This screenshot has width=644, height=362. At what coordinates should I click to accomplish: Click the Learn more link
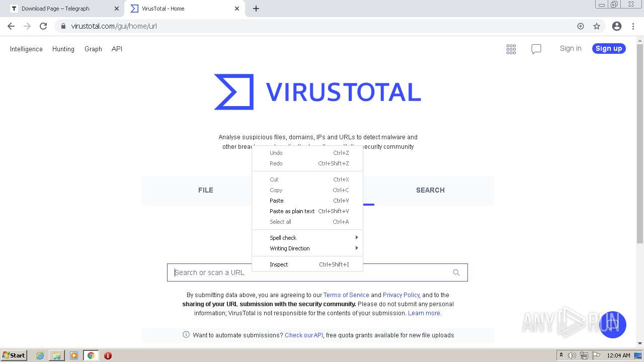click(x=425, y=313)
